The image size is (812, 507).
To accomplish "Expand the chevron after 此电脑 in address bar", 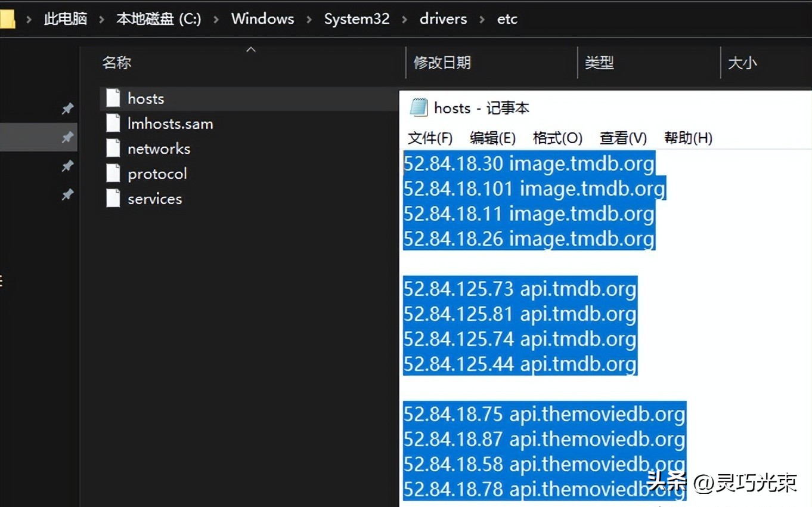I will pyautogui.click(x=102, y=19).
